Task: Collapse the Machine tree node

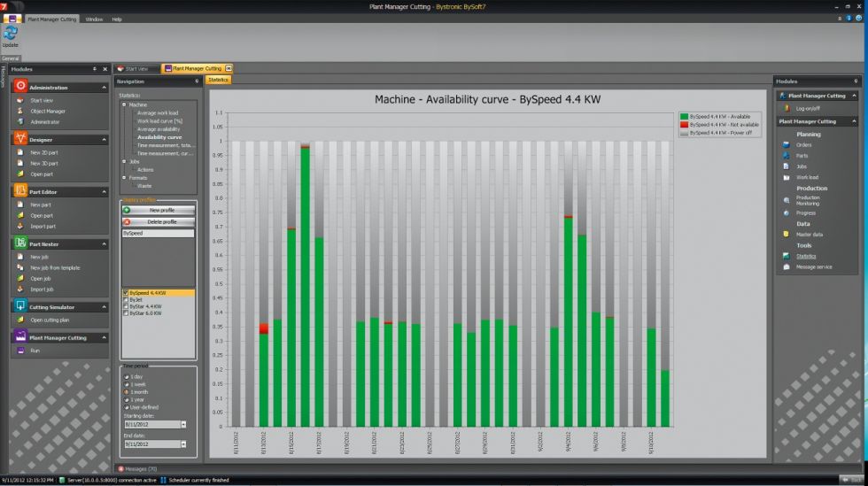Action: click(x=124, y=104)
